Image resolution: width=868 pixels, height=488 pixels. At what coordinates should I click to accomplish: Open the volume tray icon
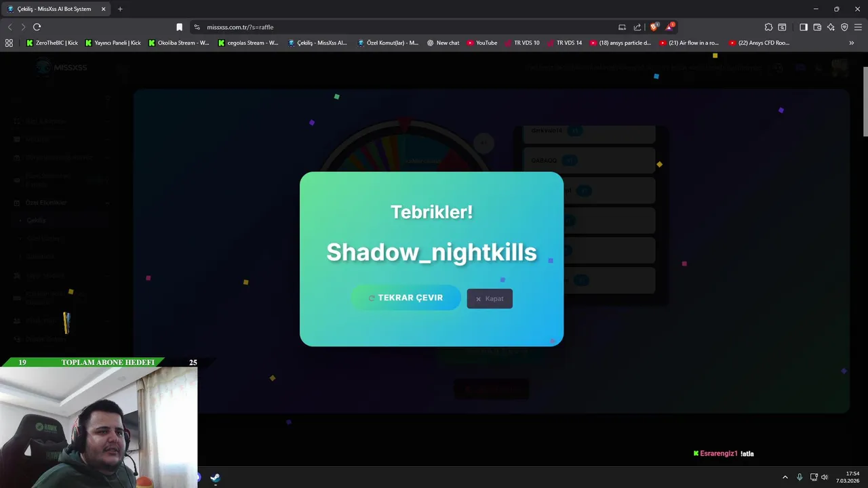pyautogui.click(x=825, y=477)
